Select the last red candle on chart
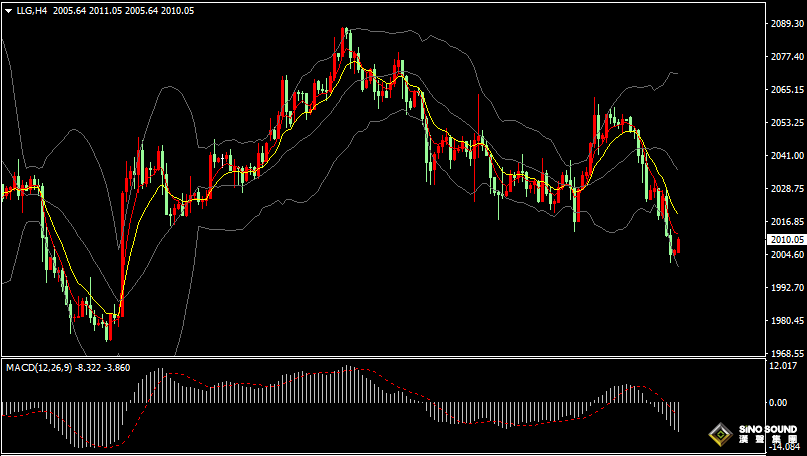807x456 pixels. click(678, 244)
